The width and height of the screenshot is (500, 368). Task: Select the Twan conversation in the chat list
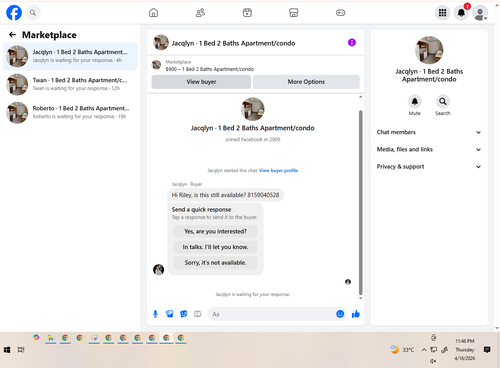(x=70, y=84)
